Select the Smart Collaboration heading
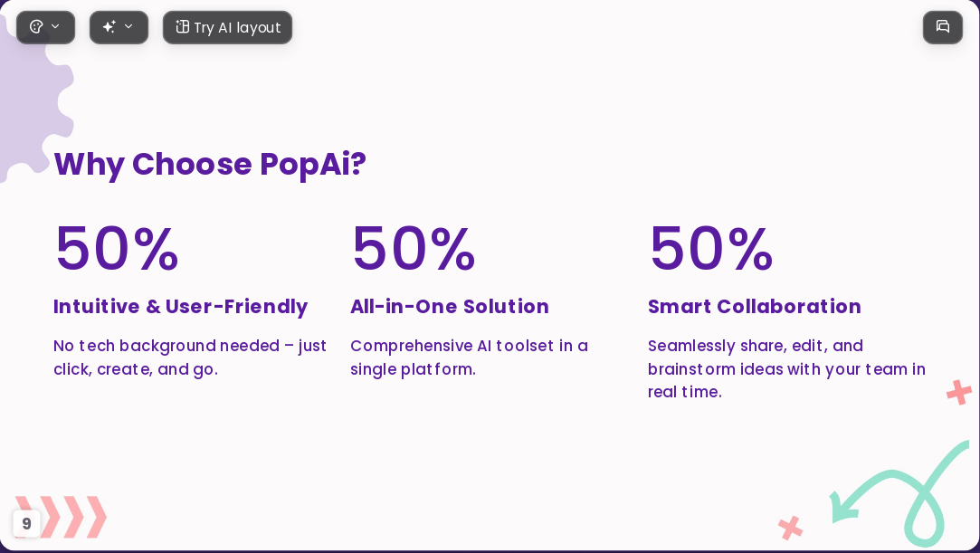Viewport: 980px width, 553px height. [x=755, y=306]
